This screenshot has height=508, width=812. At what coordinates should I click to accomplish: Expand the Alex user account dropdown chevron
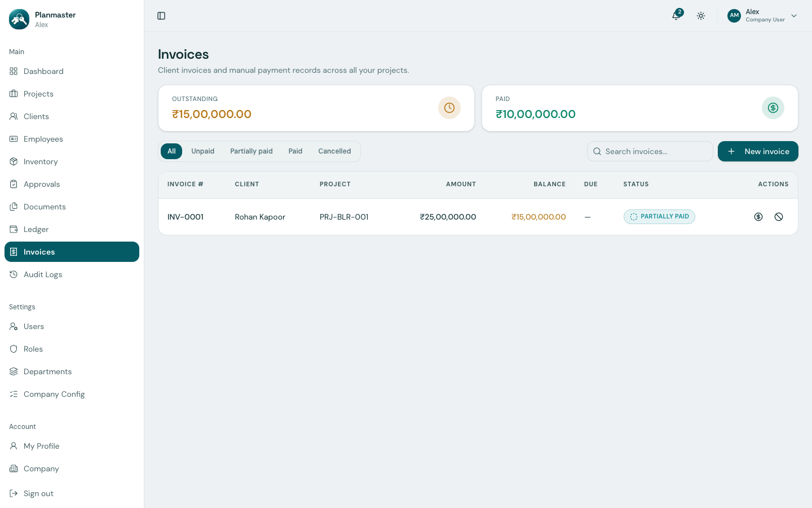(x=794, y=16)
